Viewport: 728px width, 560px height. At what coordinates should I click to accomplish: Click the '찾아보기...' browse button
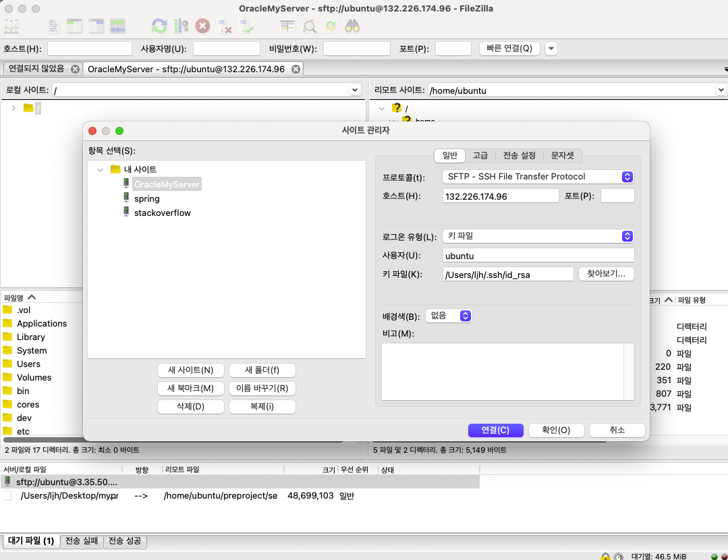[x=607, y=274]
